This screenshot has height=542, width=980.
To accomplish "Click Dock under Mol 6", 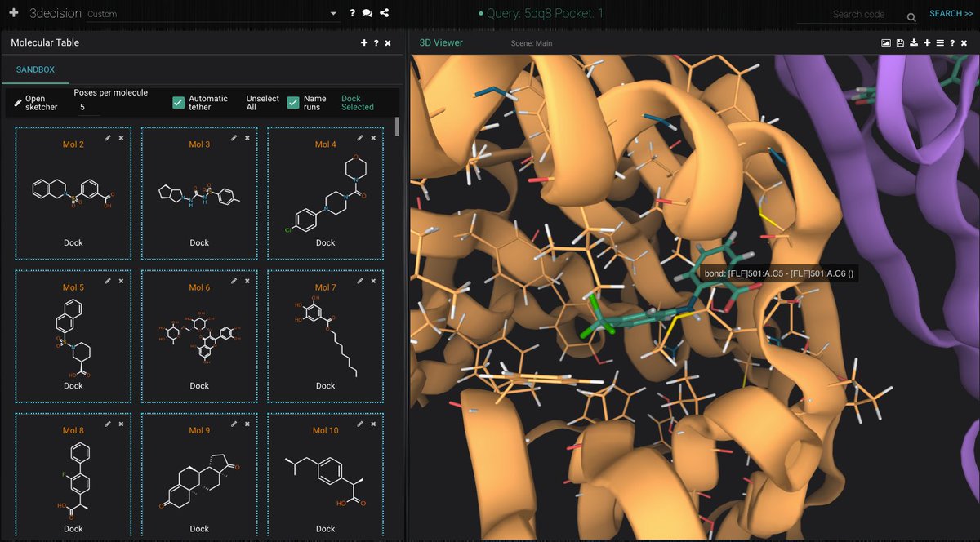I will [x=199, y=385].
